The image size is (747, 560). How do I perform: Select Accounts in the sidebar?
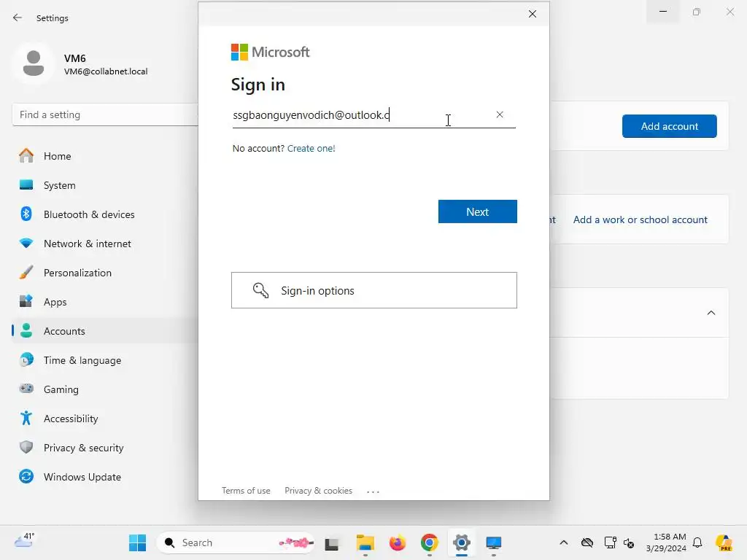(x=105, y=331)
